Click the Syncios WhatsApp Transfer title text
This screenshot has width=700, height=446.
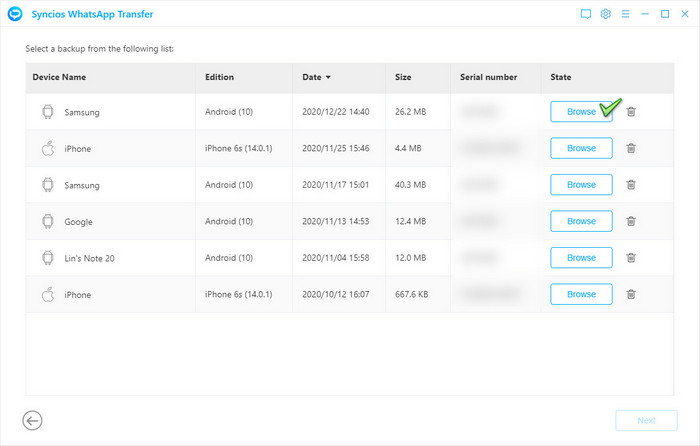click(x=92, y=14)
